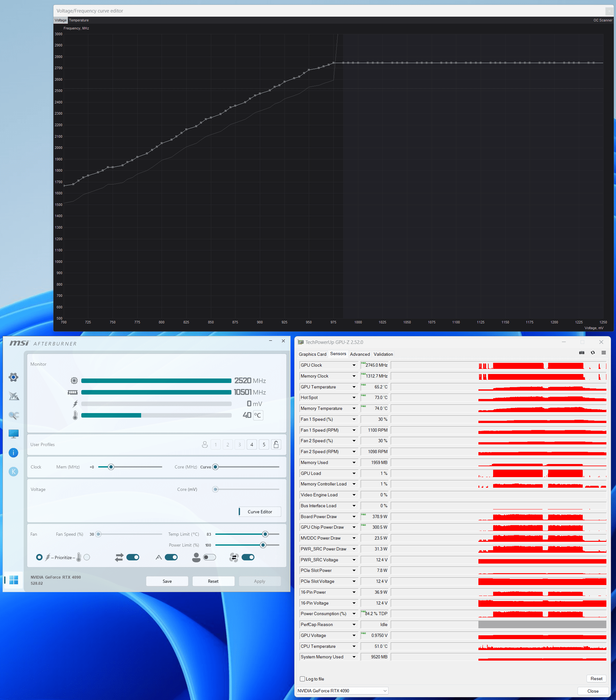Click the thermometer temperature monitor icon
The width and height of the screenshot is (616, 700).
point(75,415)
